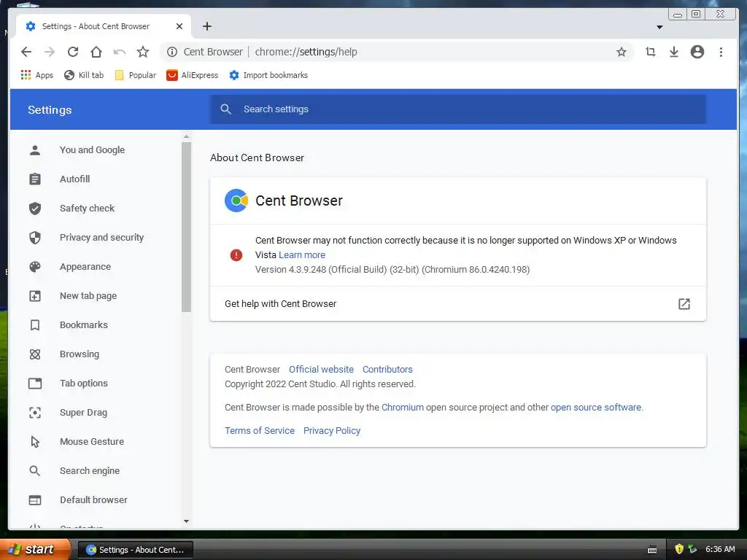Open the profile avatar icon
747x560 pixels.
coord(697,52)
